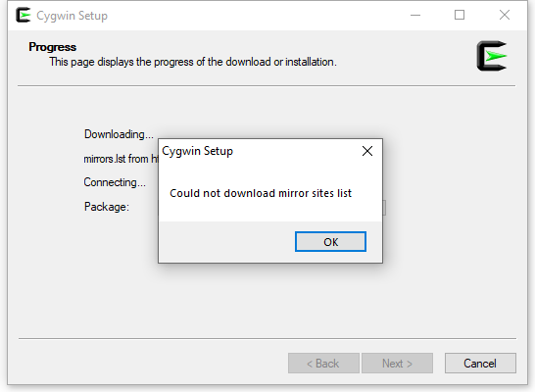535x392 pixels.
Task: Click the 'Could not download mirror sites list' message
Action: point(261,193)
